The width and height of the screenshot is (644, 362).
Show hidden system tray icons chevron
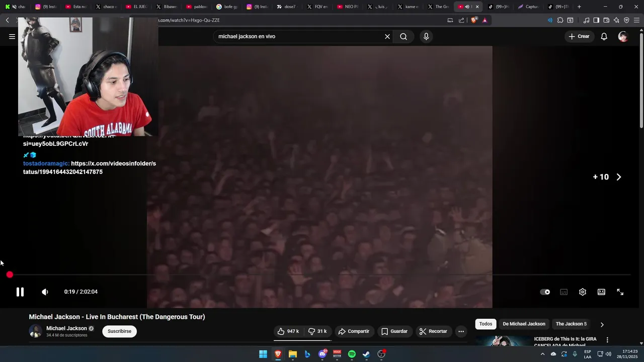click(542, 354)
